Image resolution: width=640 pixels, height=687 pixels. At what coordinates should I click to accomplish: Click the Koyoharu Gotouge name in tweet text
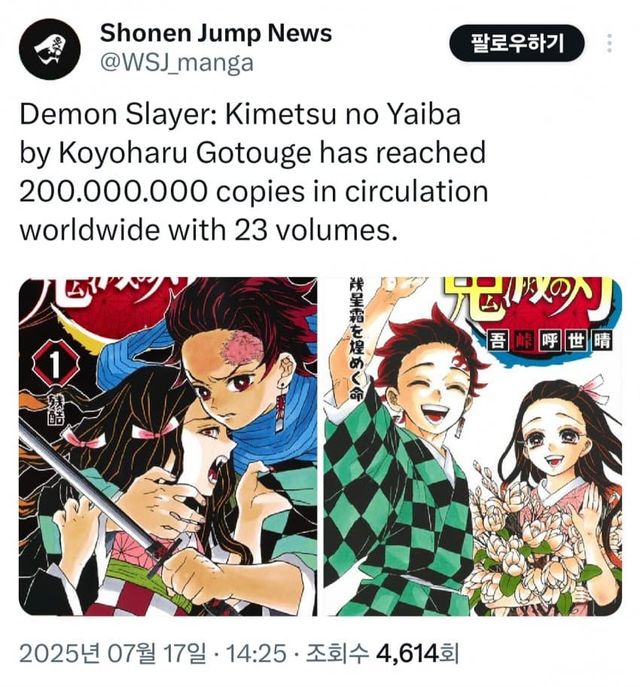coord(184,153)
